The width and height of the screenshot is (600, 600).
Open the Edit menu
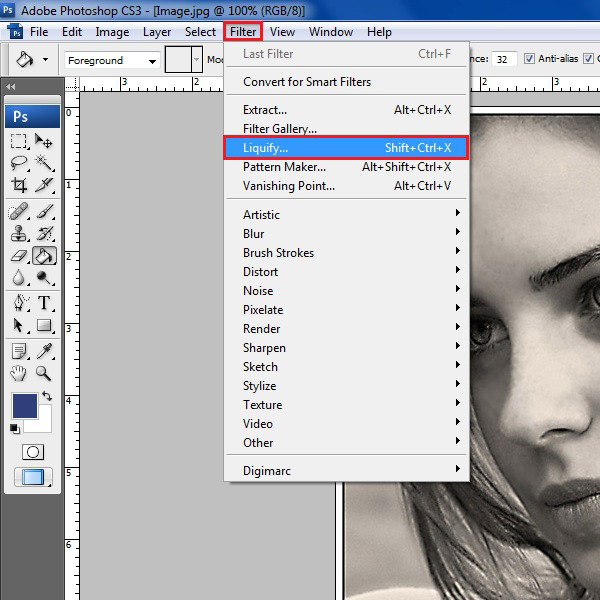[72, 32]
